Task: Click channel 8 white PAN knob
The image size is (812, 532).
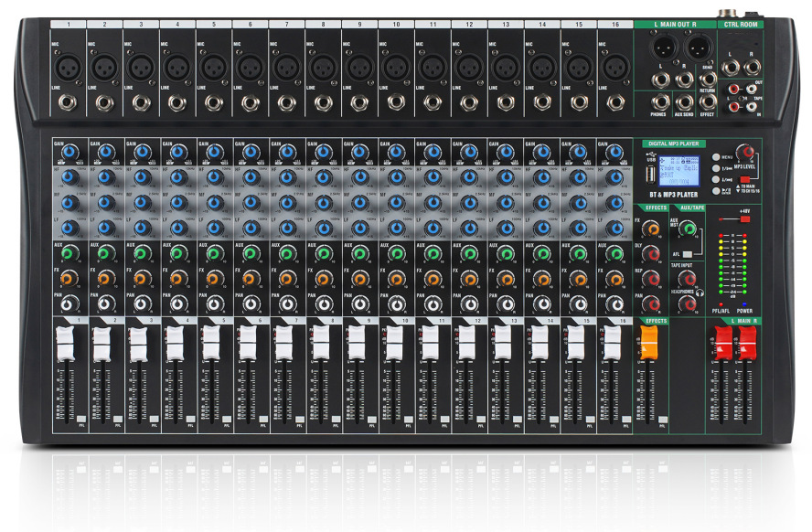Action: tap(324, 303)
